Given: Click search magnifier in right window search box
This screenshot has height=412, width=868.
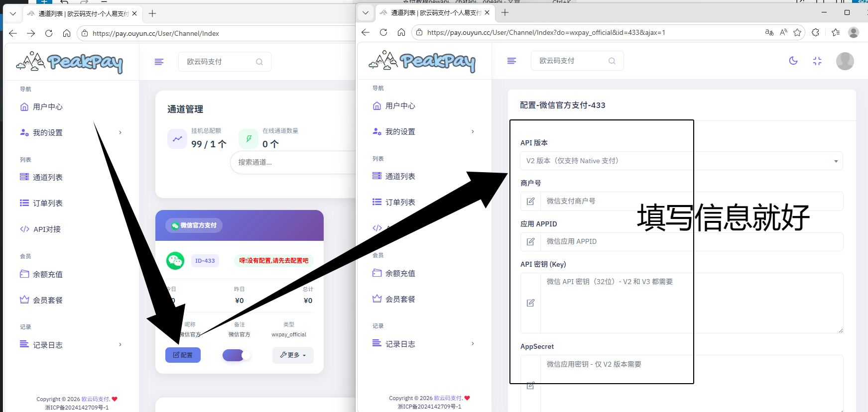Looking at the screenshot, I should point(612,61).
